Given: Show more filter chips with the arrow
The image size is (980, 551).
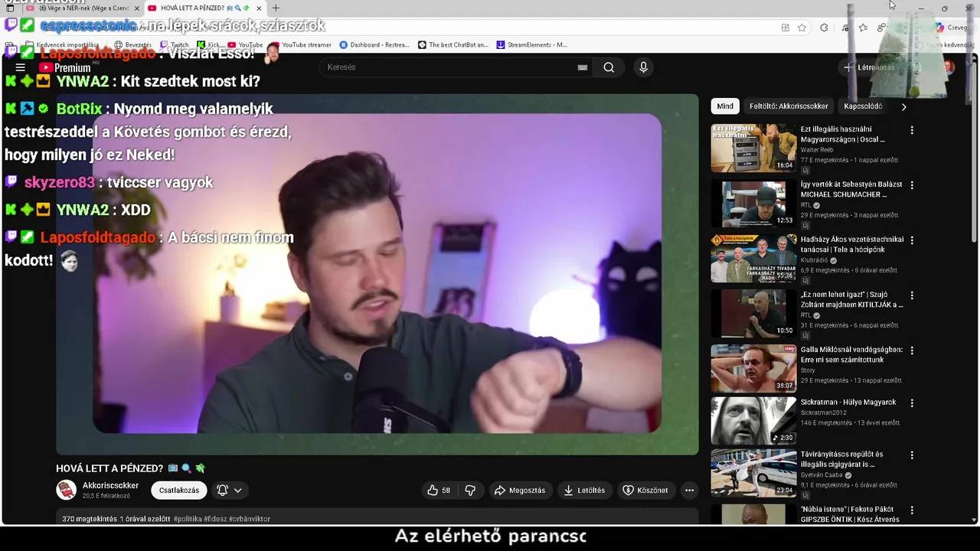Looking at the screenshot, I should [x=903, y=106].
